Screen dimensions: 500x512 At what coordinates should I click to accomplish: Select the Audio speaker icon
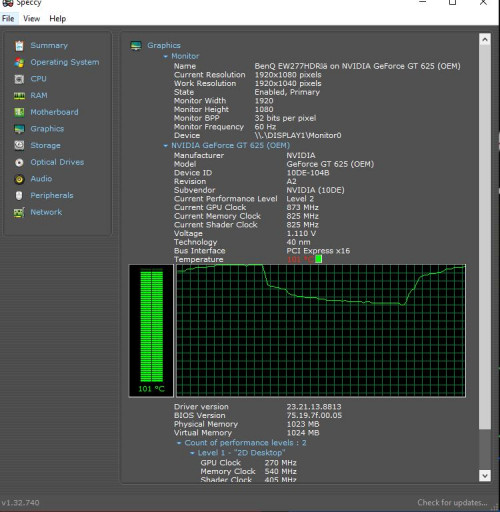click(x=19, y=179)
